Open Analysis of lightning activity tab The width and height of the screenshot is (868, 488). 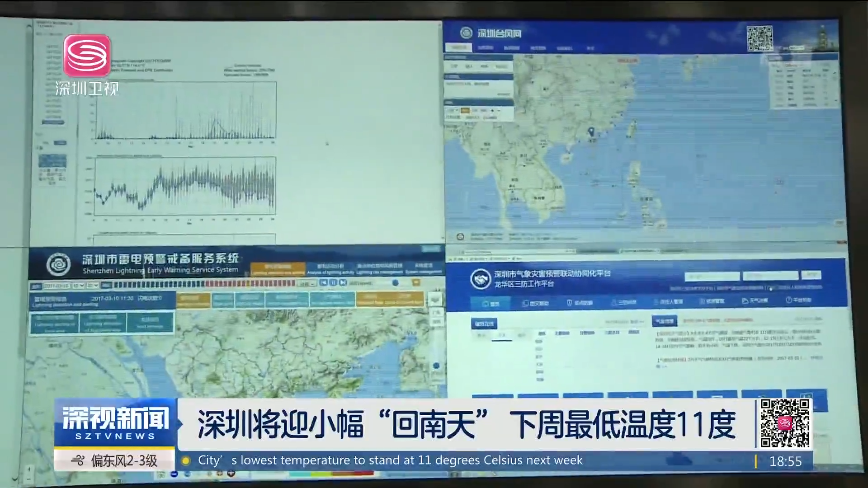pyautogui.click(x=330, y=269)
